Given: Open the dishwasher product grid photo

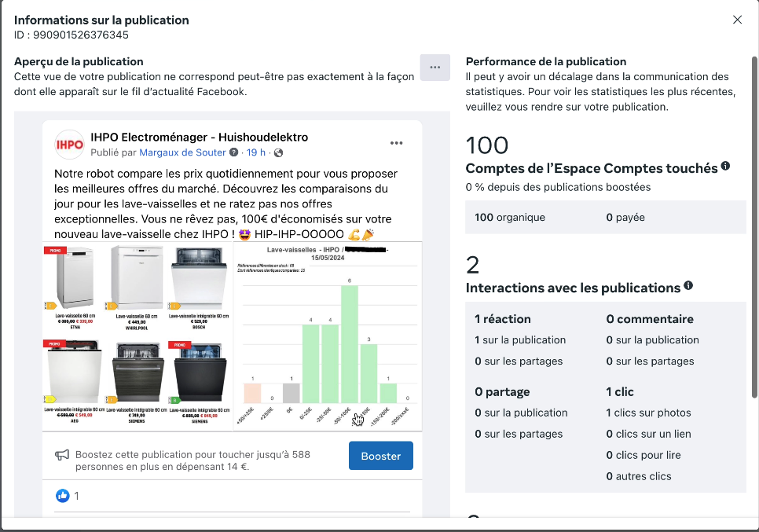Looking at the screenshot, I should [x=137, y=336].
